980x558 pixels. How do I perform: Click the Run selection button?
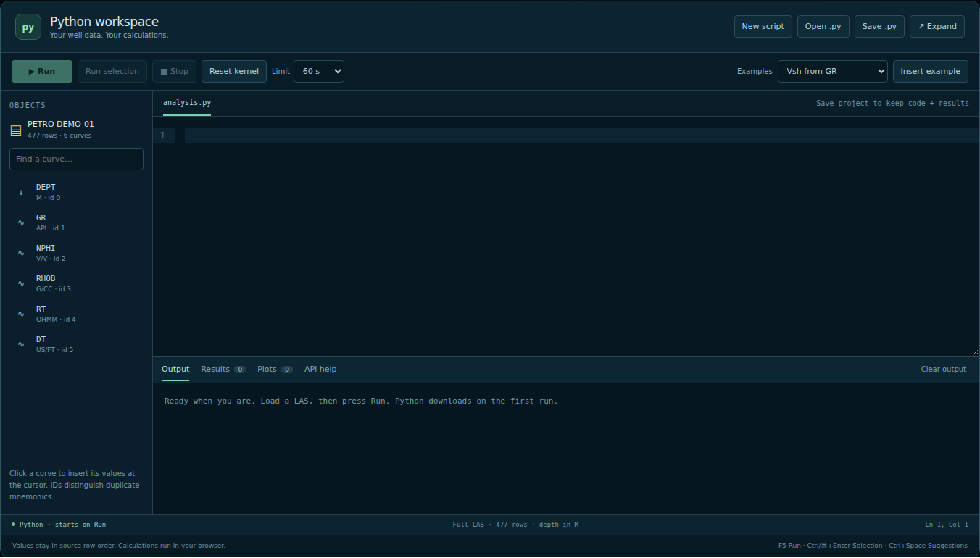[112, 71]
